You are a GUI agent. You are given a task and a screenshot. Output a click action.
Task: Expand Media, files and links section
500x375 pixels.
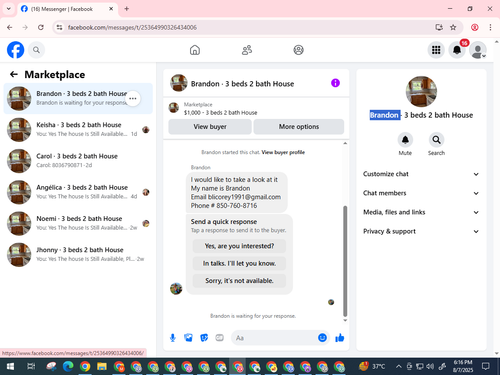coord(421,212)
